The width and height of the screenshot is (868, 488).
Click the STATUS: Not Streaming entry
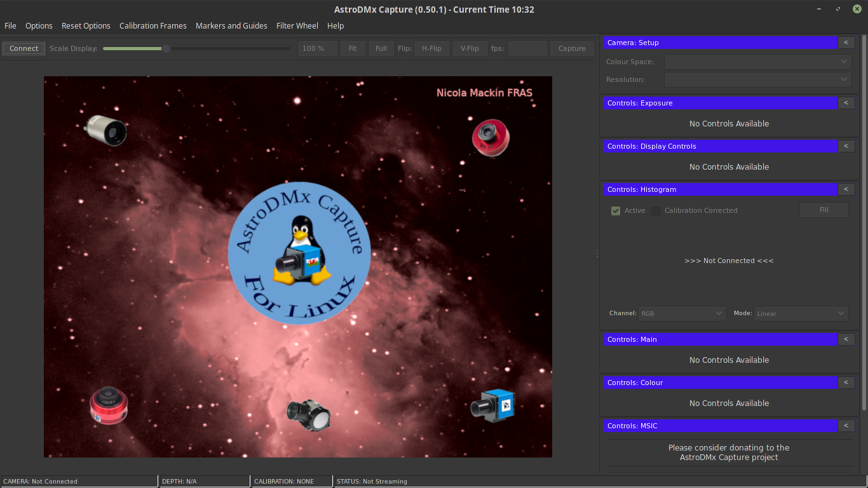pos(372,482)
